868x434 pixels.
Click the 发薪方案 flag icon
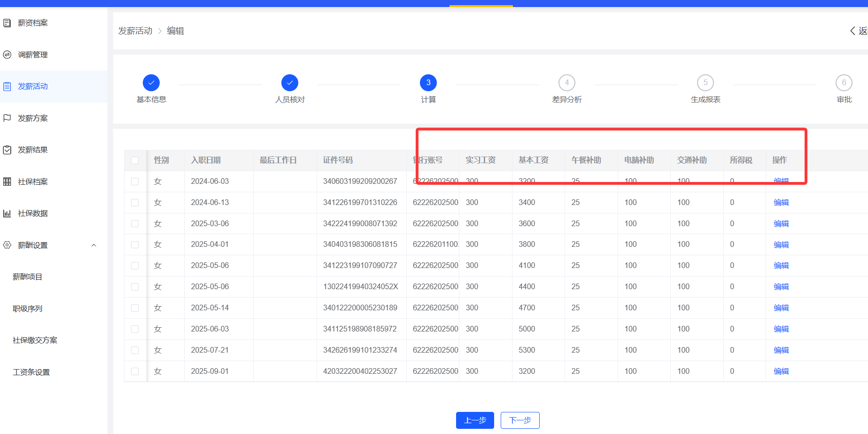(x=7, y=118)
